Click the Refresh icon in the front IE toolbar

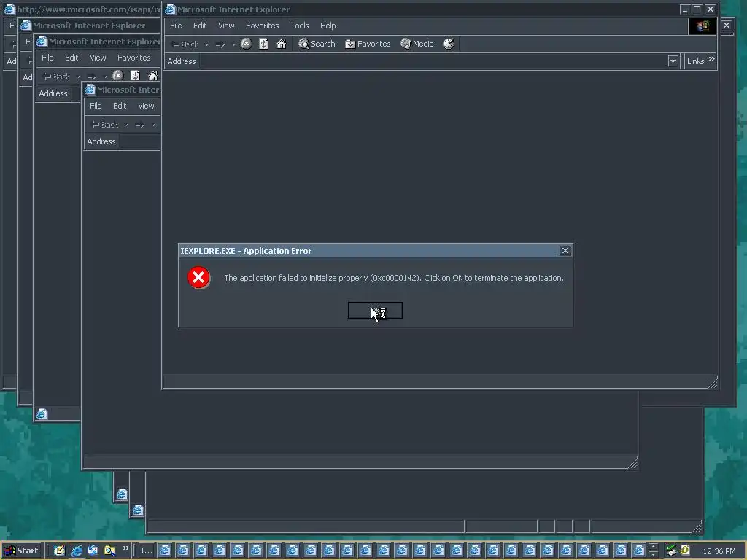[x=263, y=44]
